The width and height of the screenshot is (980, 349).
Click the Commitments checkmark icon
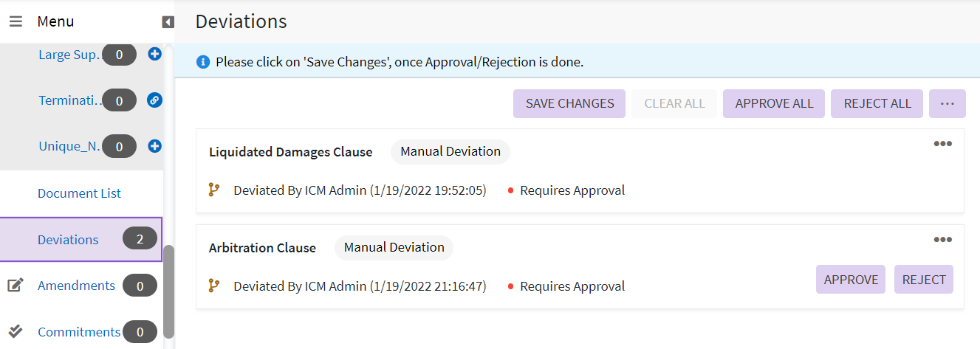click(x=16, y=331)
